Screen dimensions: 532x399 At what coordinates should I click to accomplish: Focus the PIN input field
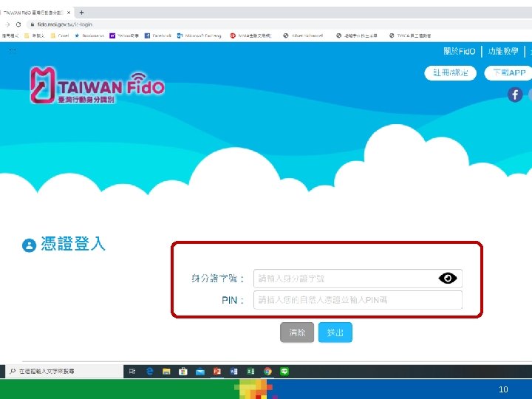click(x=358, y=300)
